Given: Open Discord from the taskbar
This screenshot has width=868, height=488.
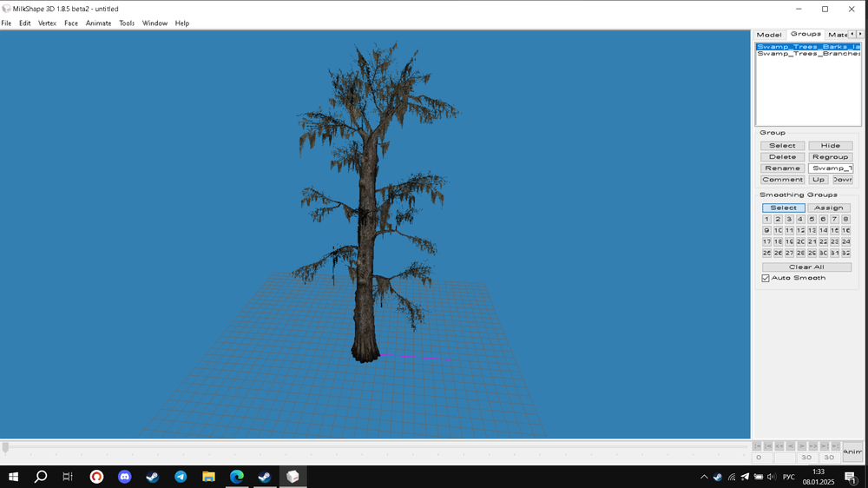Looking at the screenshot, I should tap(124, 477).
